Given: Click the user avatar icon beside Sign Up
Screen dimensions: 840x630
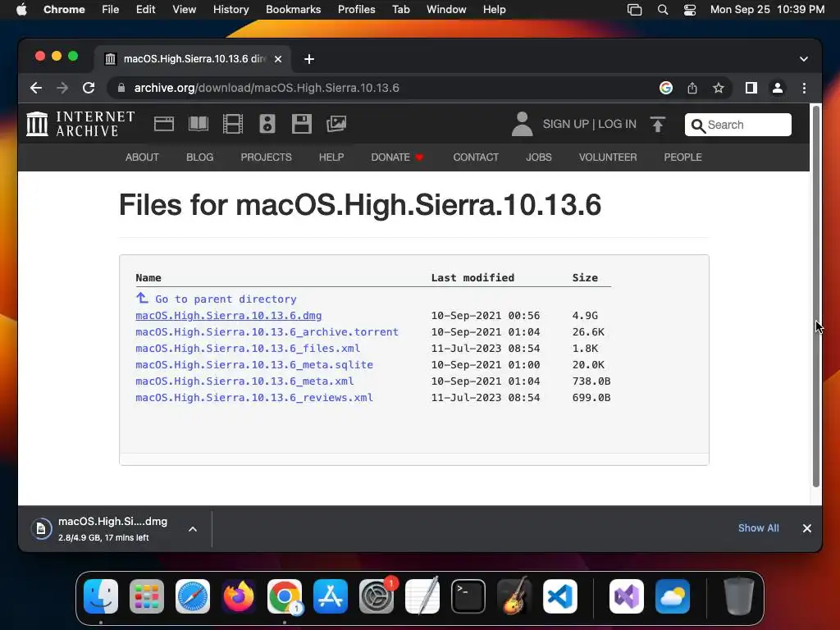Looking at the screenshot, I should [522, 124].
